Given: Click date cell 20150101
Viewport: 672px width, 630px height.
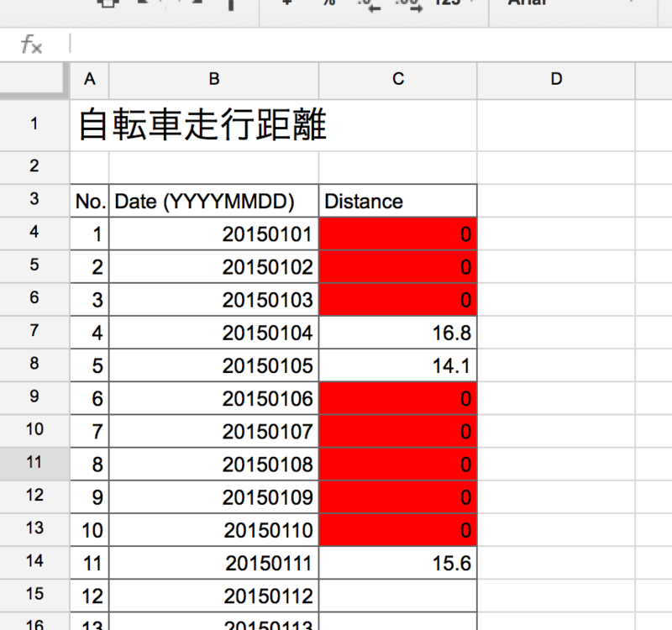Looking at the screenshot, I should [214, 234].
